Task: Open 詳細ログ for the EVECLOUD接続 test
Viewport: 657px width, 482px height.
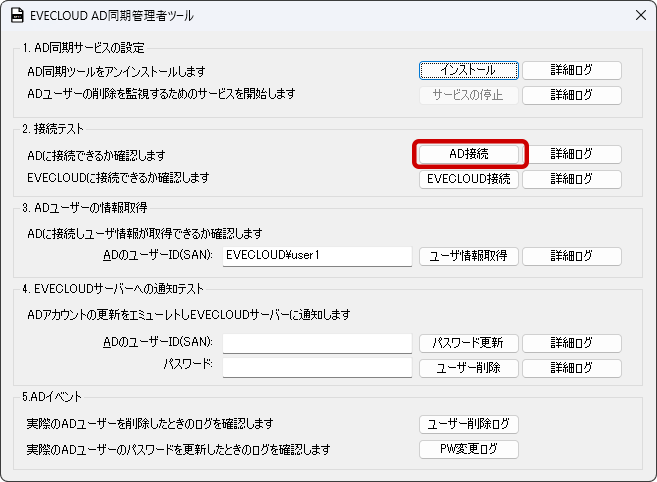Action: click(571, 179)
